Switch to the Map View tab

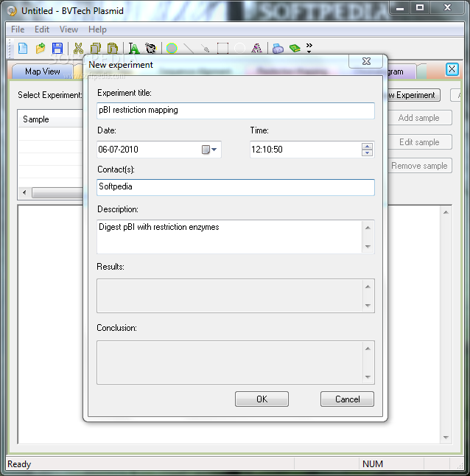click(x=43, y=71)
